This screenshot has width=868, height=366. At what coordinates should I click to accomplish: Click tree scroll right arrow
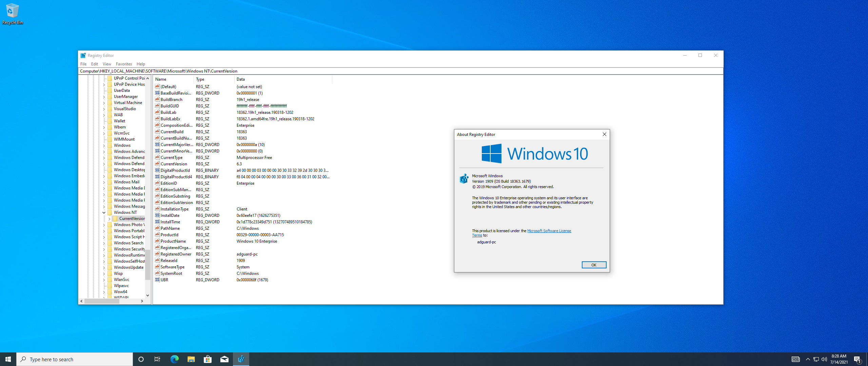point(142,301)
